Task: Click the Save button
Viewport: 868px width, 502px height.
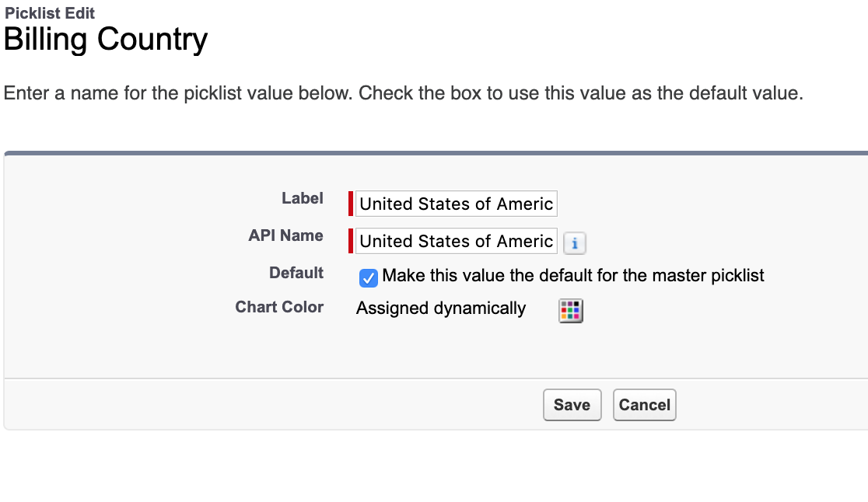Action: coord(572,405)
